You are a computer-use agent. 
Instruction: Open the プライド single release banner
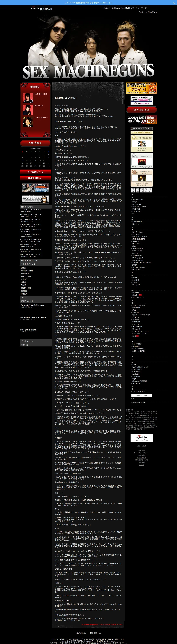click(x=141, y=88)
